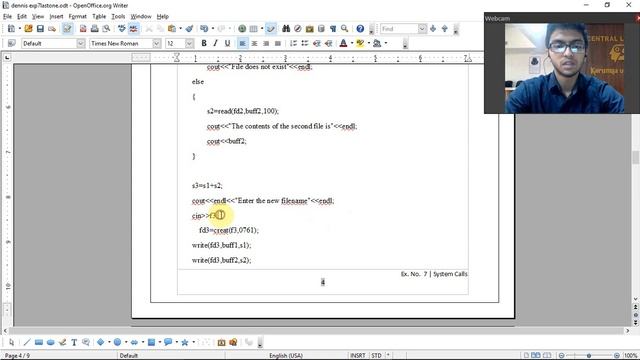Open the Insert menu

coord(56,16)
